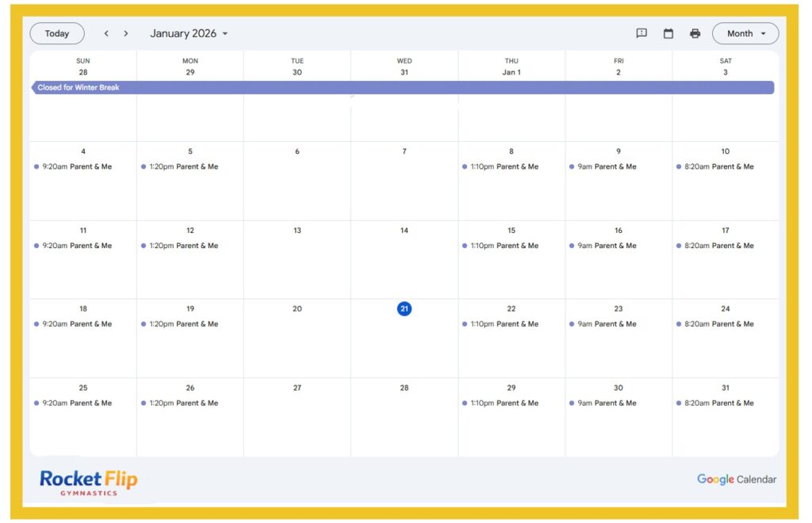This screenshot has height=523, width=812.
Task: Click the Rocket Flip Gymnastics logo
Action: point(88,482)
